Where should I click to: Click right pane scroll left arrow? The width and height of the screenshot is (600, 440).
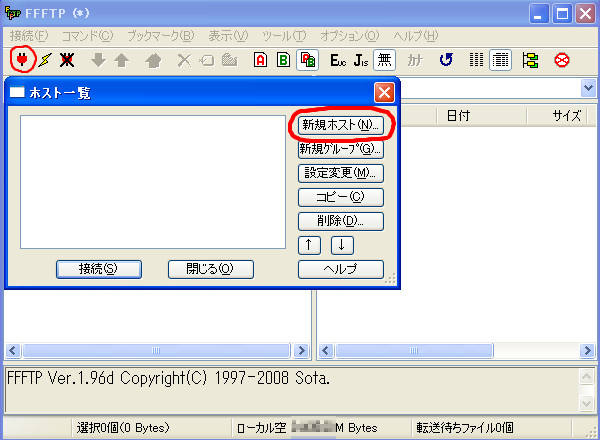tap(326, 350)
